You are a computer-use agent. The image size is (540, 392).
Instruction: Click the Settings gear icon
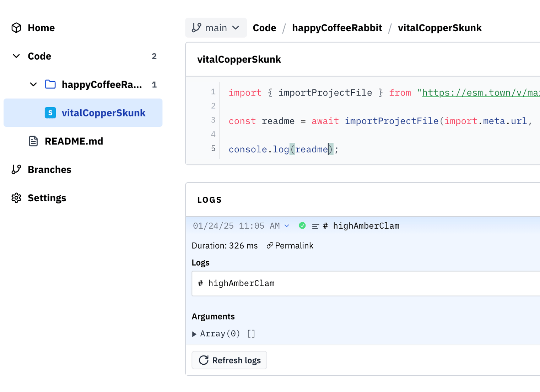pyautogui.click(x=16, y=198)
